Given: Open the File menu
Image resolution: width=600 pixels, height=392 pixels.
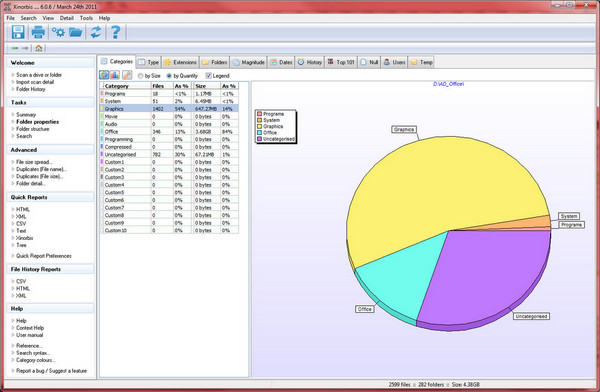Looking at the screenshot, I should (10, 18).
